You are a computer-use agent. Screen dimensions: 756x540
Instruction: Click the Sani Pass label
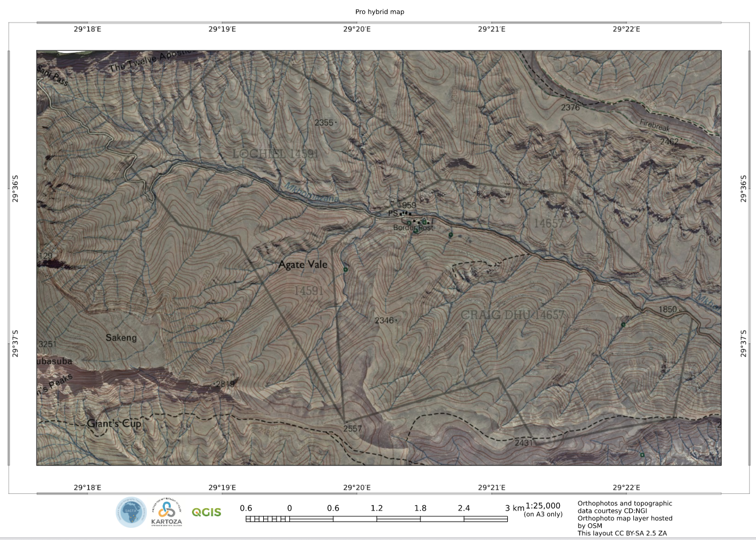[53, 76]
